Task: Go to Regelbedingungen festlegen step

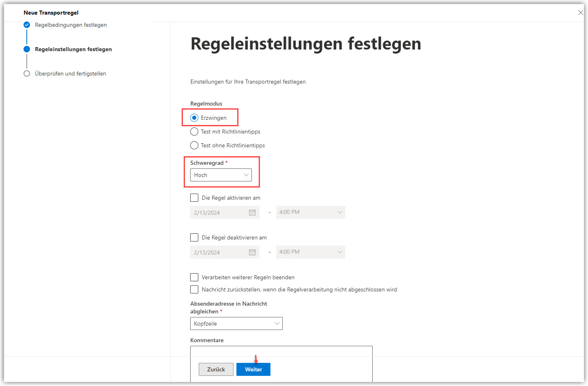Action: tap(71, 25)
